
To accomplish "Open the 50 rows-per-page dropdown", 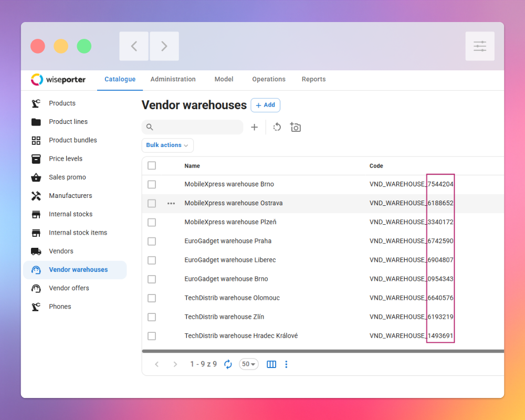I will click(x=248, y=364).
